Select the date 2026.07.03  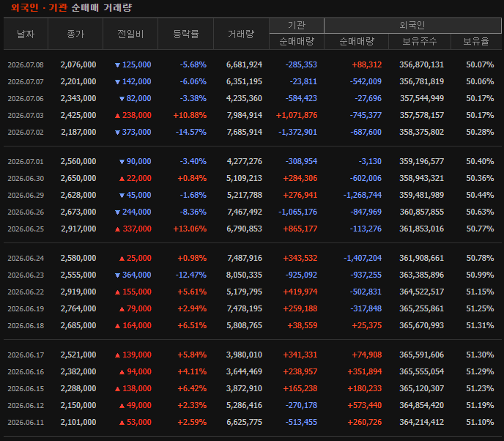click(x=26, y=116)
